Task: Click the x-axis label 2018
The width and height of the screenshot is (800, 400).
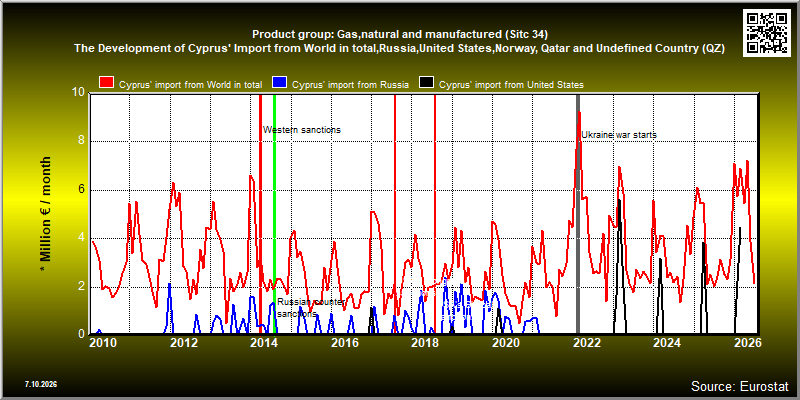Action: coord(424,343)
